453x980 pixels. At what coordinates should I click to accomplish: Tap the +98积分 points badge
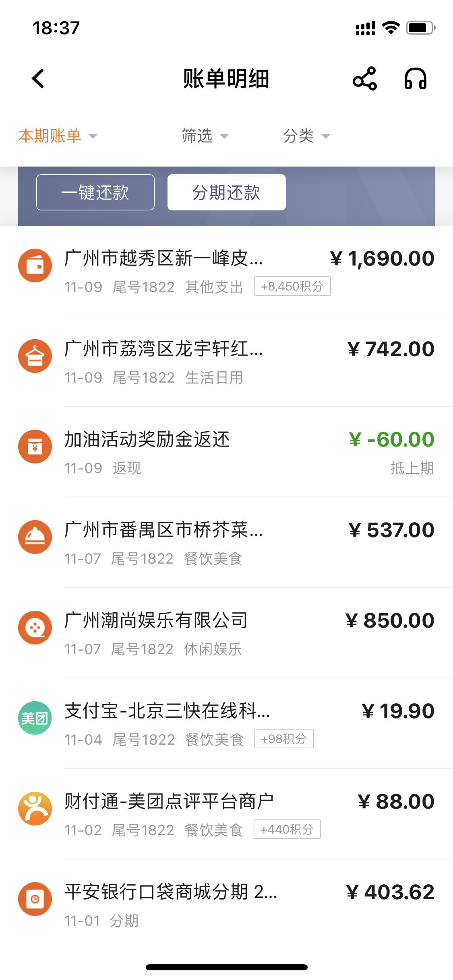tap(284, 739)
